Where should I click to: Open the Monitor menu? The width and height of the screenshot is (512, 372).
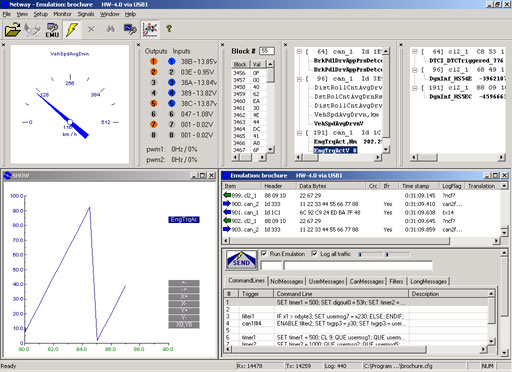click(62, 14)
